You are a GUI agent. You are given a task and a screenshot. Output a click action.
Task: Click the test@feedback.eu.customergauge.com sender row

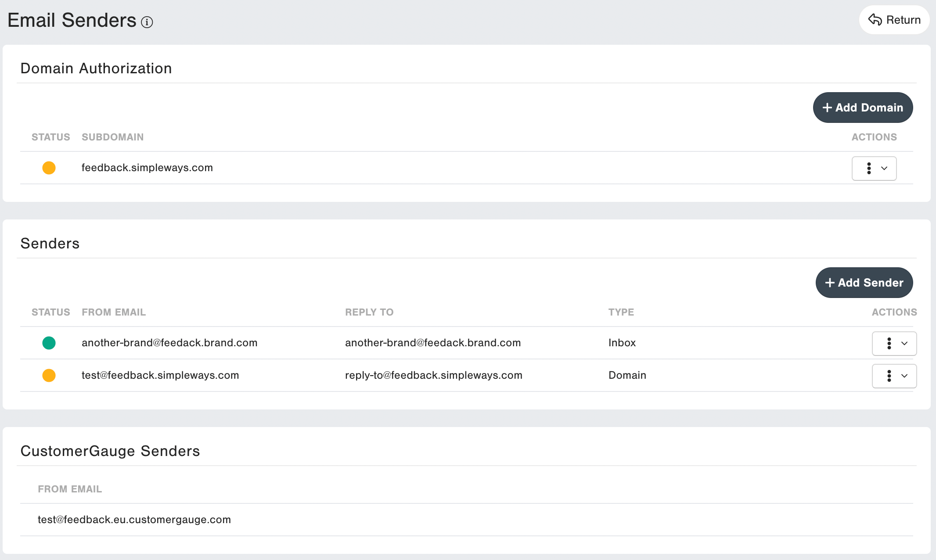[x=134, y=520]
